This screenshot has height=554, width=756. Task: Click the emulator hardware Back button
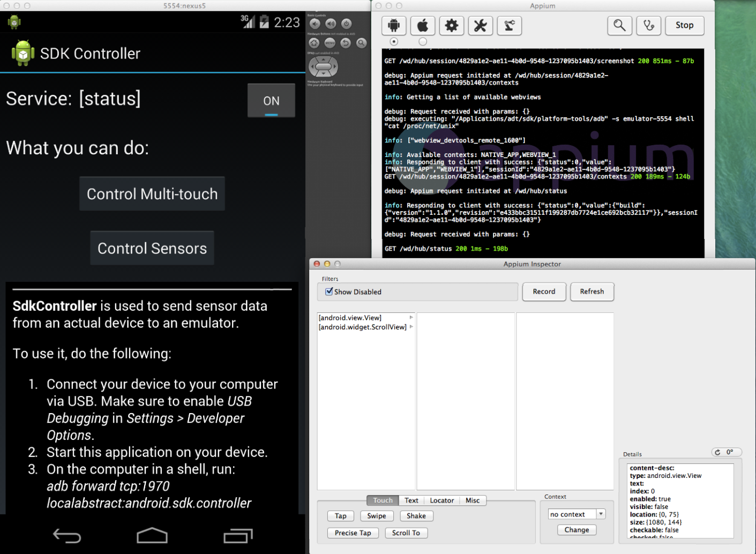click(346, 43)
